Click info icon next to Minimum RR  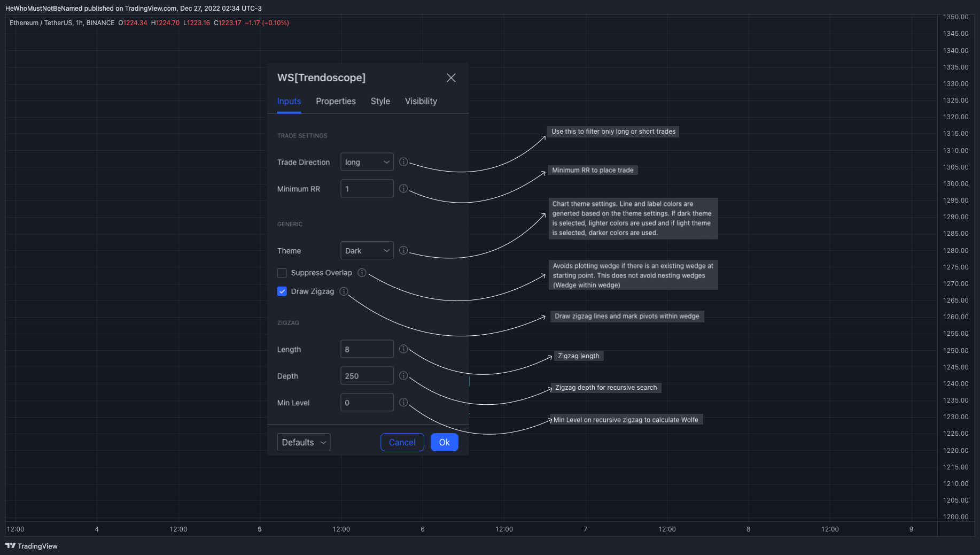click(403, 189)
